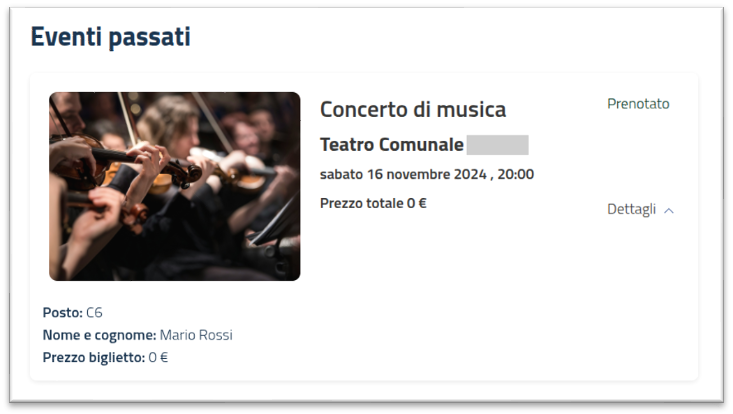Click the "Prezzo biglietto:" label
Screen dimensions: 733x414
pos(93,357)
